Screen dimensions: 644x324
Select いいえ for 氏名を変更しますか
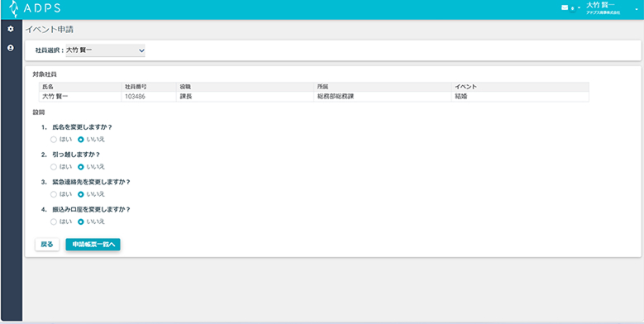click(81, 140)
